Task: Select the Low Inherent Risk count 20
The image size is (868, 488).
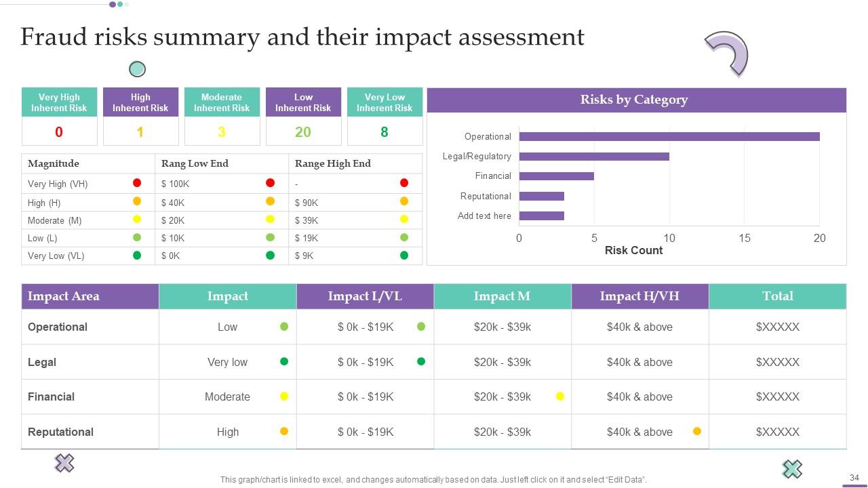Action: click(303, 132)
